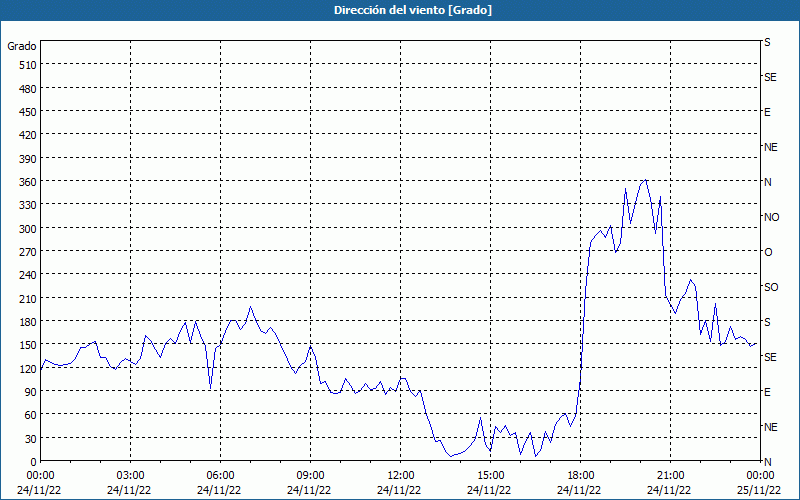
Task: Select the 24/11/22 date under 06:00
Action: pos(220,490)
